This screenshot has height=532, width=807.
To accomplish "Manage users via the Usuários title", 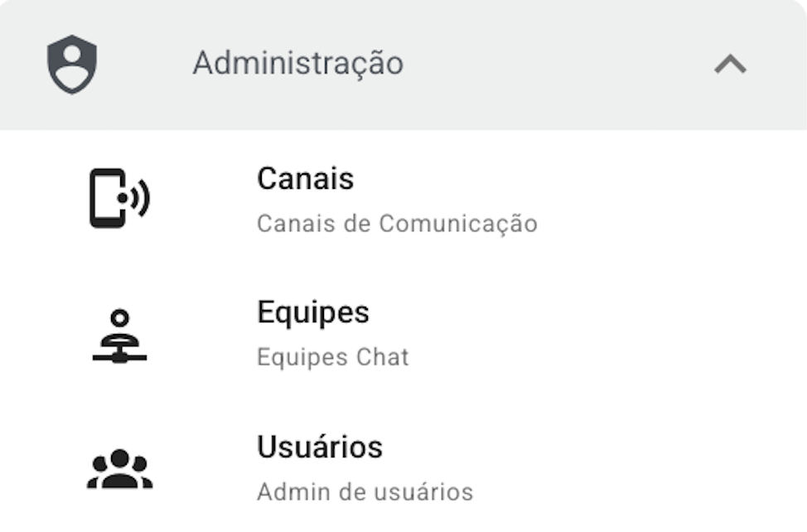I will 319,447.
